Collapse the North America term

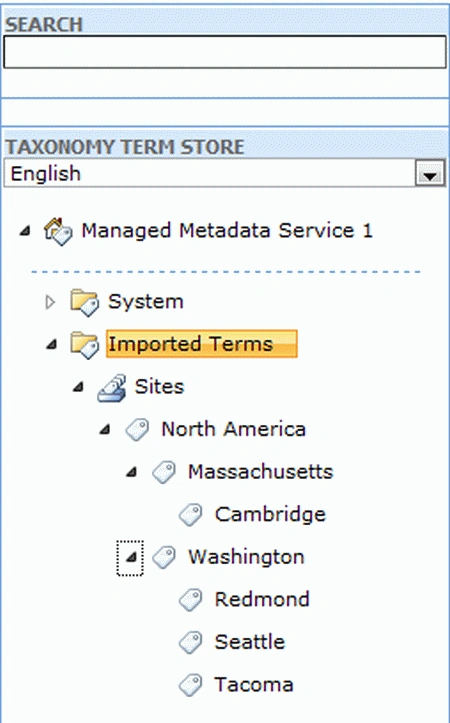point(105,430)
